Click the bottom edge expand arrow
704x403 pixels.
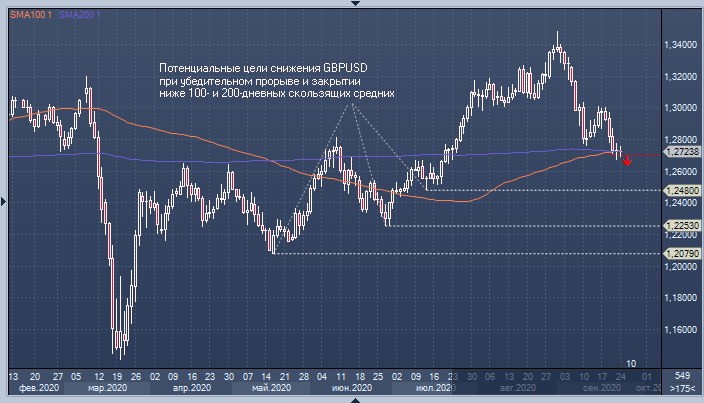(x=352, y=399)
